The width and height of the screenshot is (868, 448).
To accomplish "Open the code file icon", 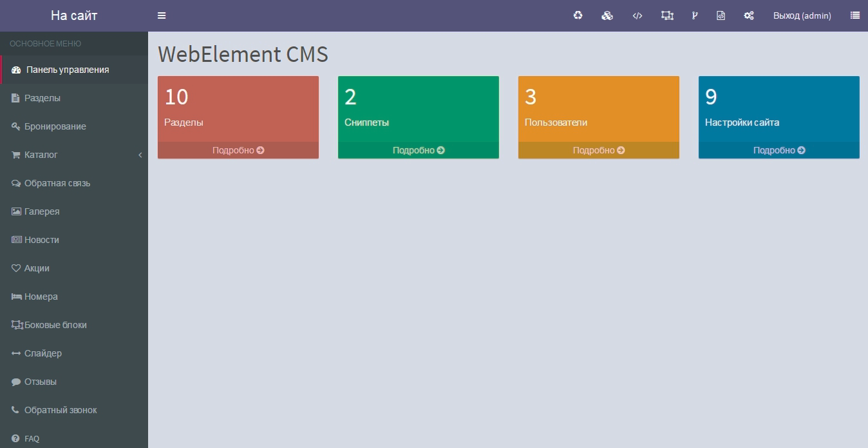I will click(721, 15).
